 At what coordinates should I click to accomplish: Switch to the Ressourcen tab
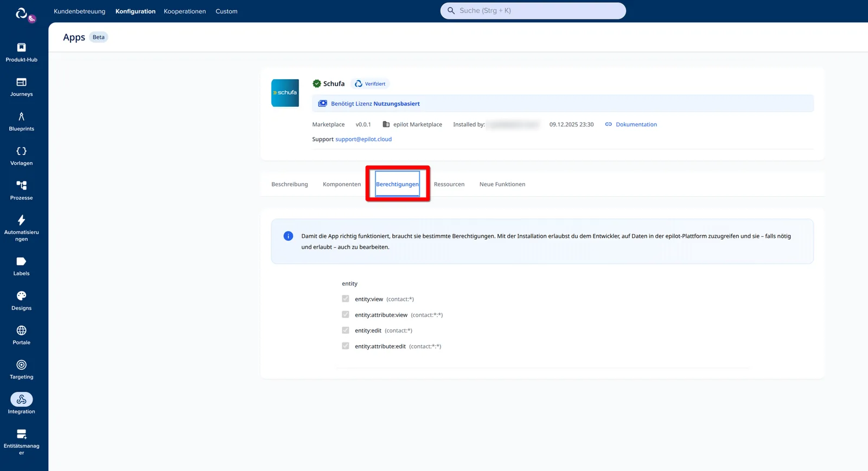coord(449,184)
